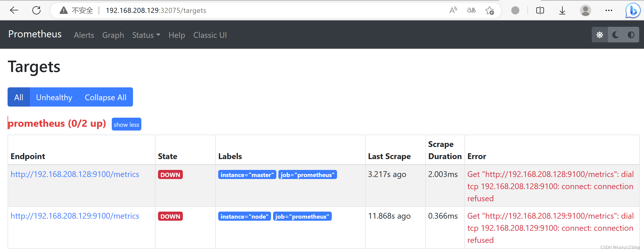Click the Scrape Duration column header
Viewport: 644px width, 252px height.
click(x=445, y=150)
